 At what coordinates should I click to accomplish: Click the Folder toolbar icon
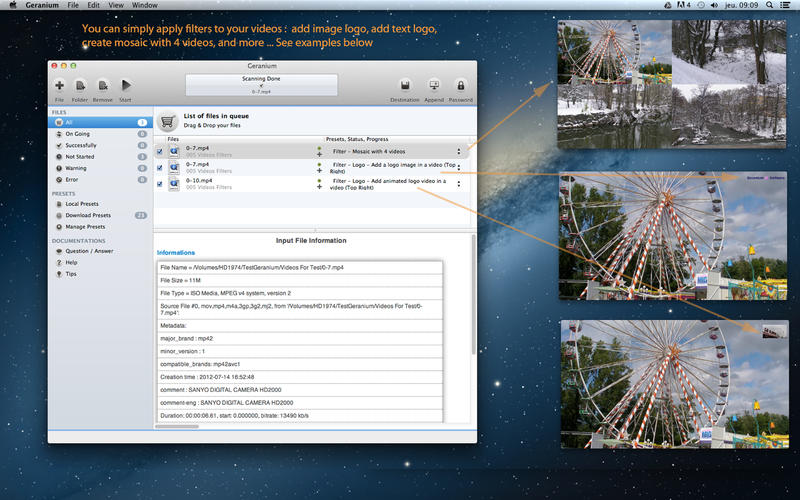coord(81,86)
